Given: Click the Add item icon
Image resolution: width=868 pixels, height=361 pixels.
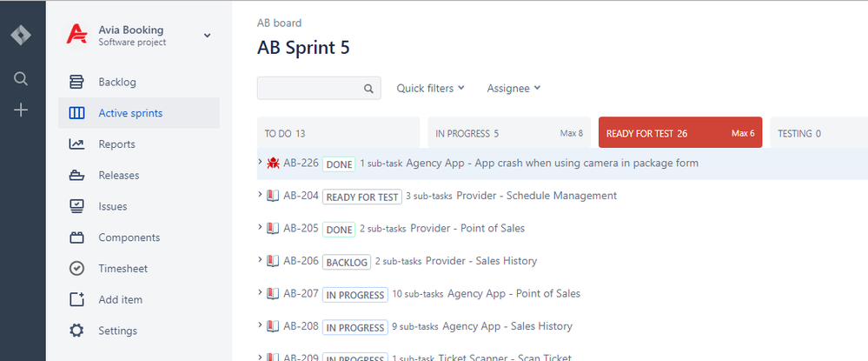Looking at the screenshot, I should (76, 299).
